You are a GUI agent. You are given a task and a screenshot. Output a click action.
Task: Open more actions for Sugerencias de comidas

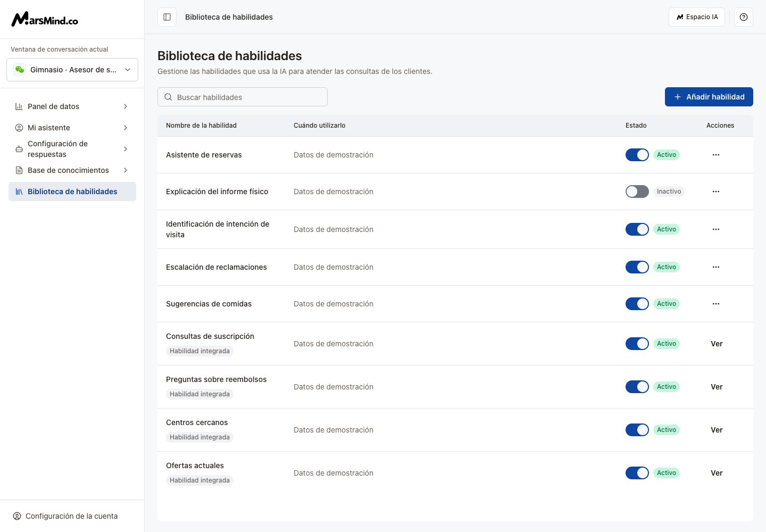point(716,304)
